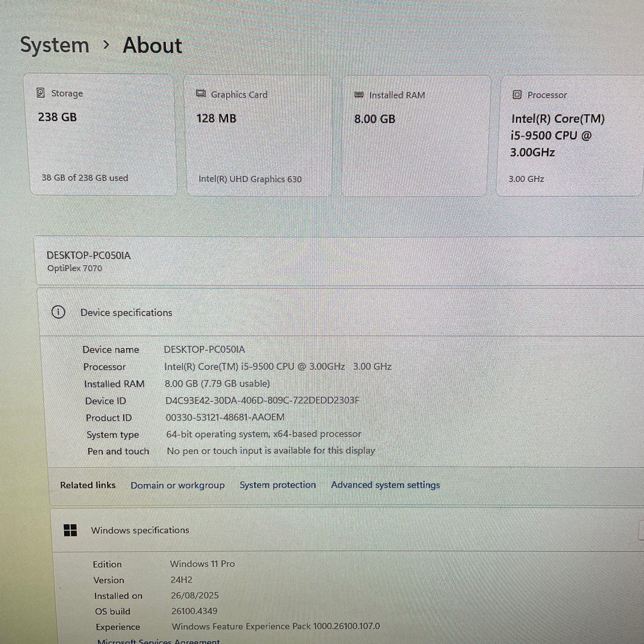Click the Windows logo beside Windows specifications
The width and height of the screenshot is (644, 644).
click(x=70, y=530)
